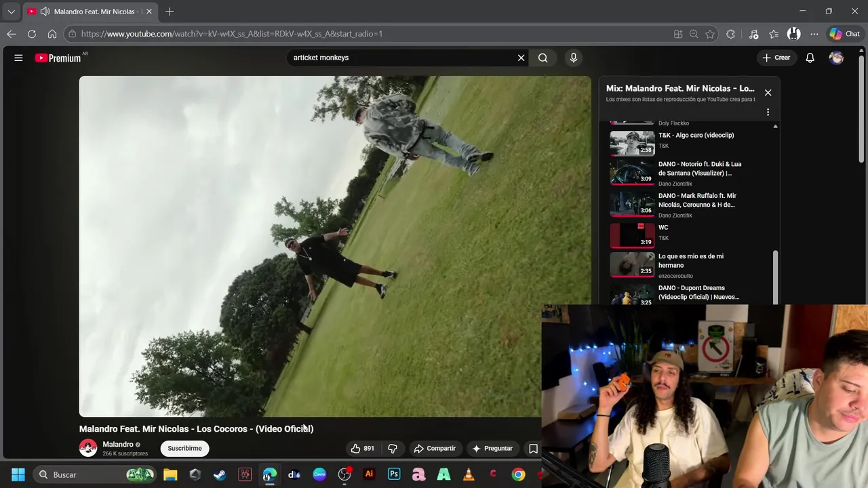Open a new browser tab
The width and height of the screenshot is (868, 488).
pyautogui.click(x=170, y=12)
